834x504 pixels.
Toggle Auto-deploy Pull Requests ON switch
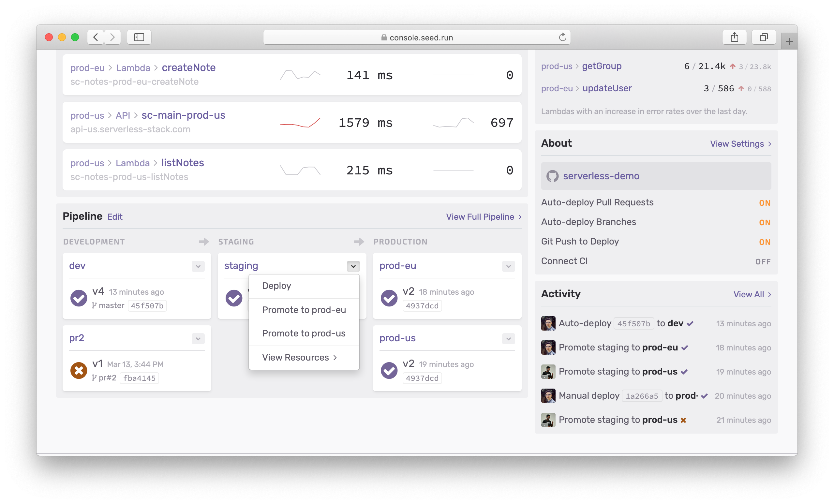coord(764,203)
